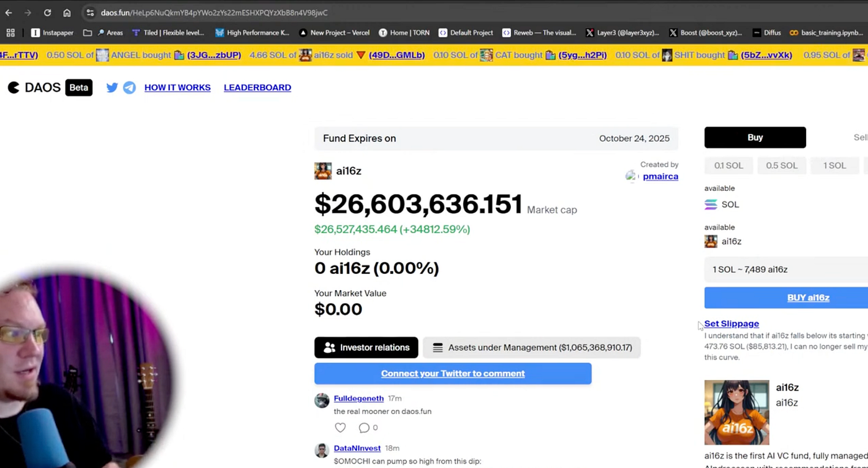This screenshot has width=868, height=468.
Task: Reply to Fulldegeneth's comment bubble
Action: (x=364, y=428)
